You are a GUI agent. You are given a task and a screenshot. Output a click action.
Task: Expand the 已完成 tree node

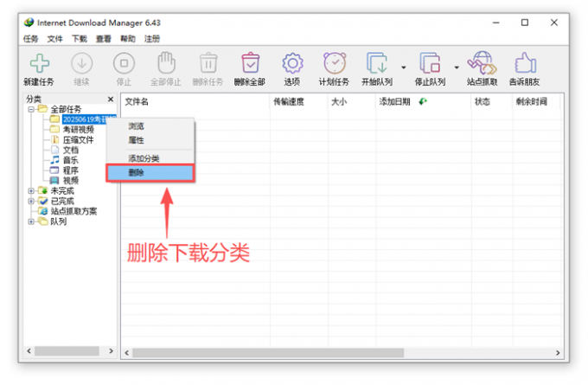(x=31, y=201)
